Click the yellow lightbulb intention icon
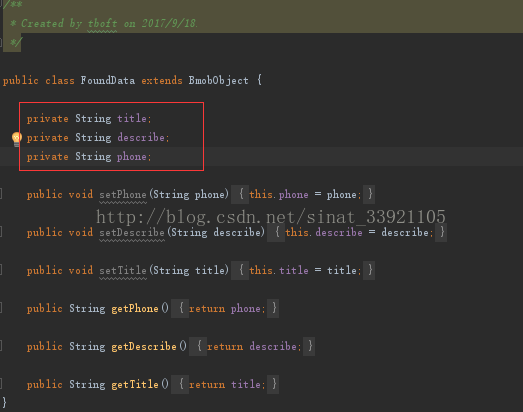 (x=17, y=139)
